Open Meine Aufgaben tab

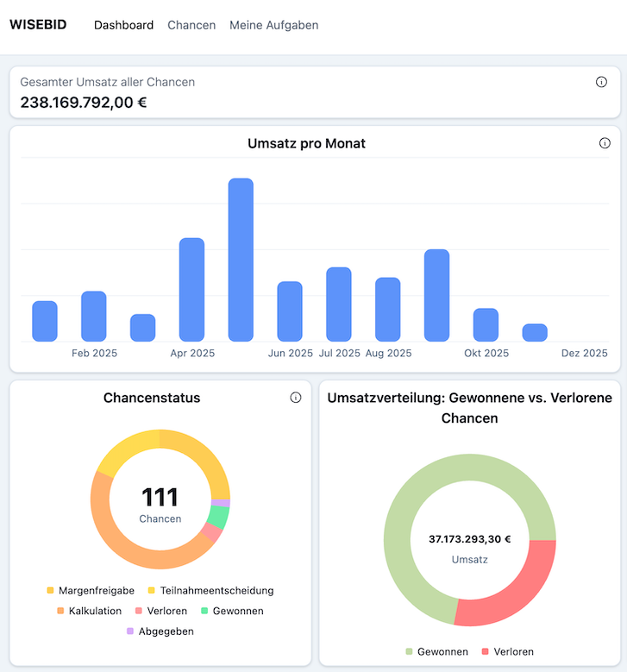point(274,25)
